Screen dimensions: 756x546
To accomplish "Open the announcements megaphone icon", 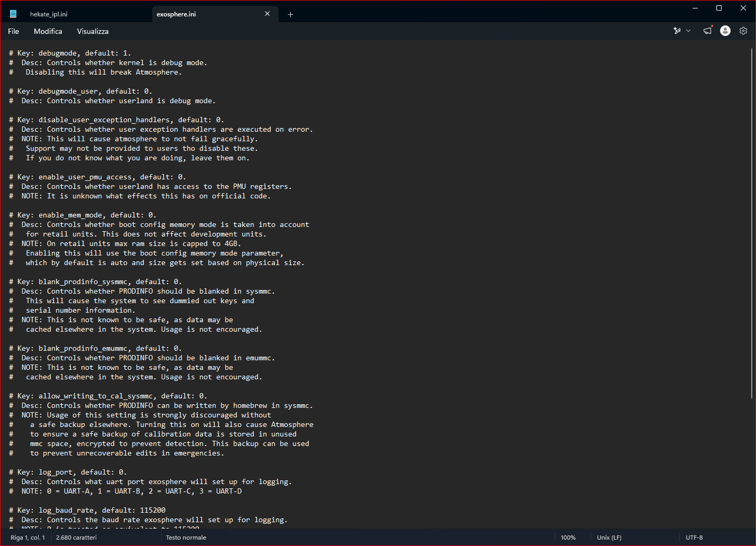I will tap(707, 31).
